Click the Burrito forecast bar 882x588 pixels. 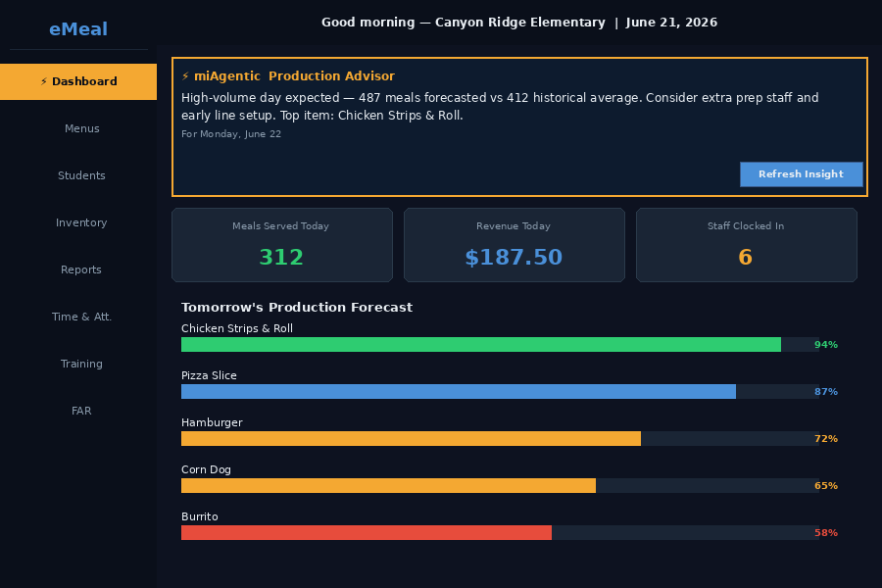click(500, 532)
